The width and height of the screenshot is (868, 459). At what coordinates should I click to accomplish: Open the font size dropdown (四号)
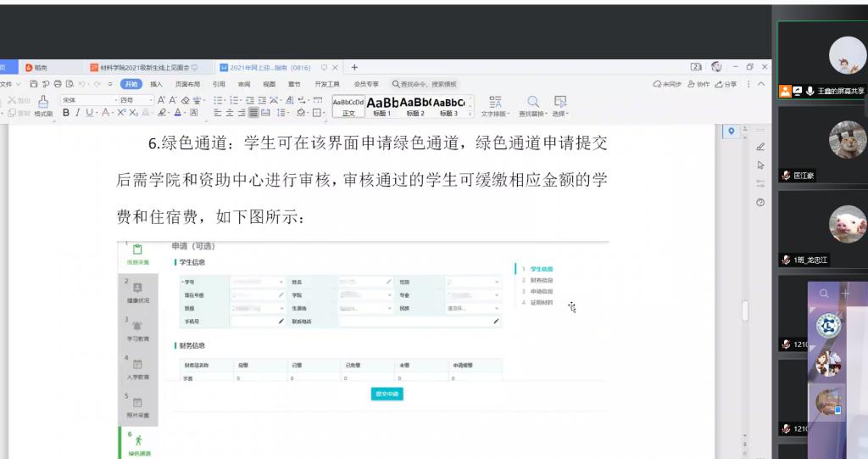coord(132,100)
